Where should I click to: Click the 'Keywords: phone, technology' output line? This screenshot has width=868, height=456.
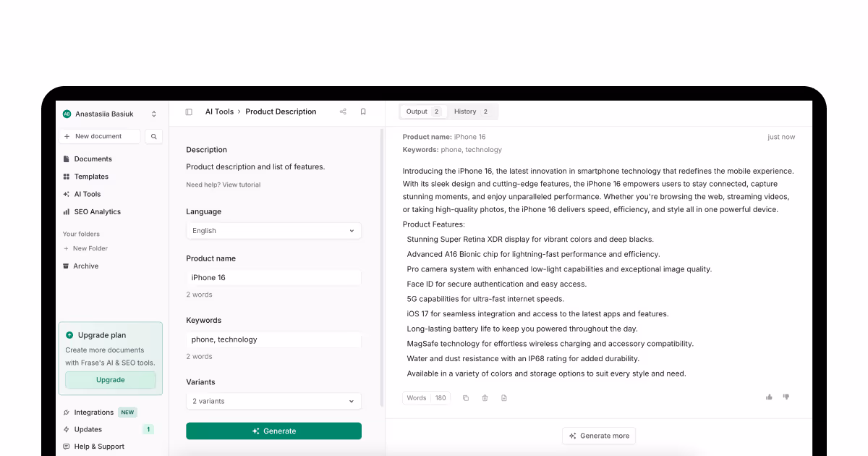(x=452, y=150)
